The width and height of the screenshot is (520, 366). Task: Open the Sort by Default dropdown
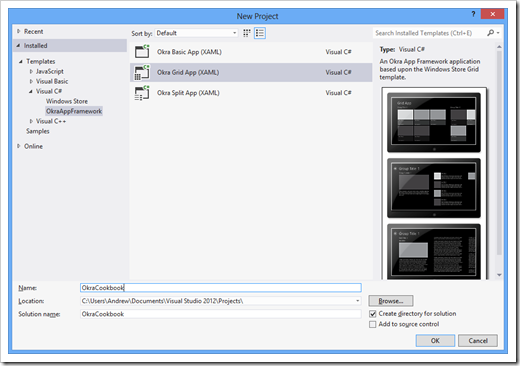[x=197, y=33]
